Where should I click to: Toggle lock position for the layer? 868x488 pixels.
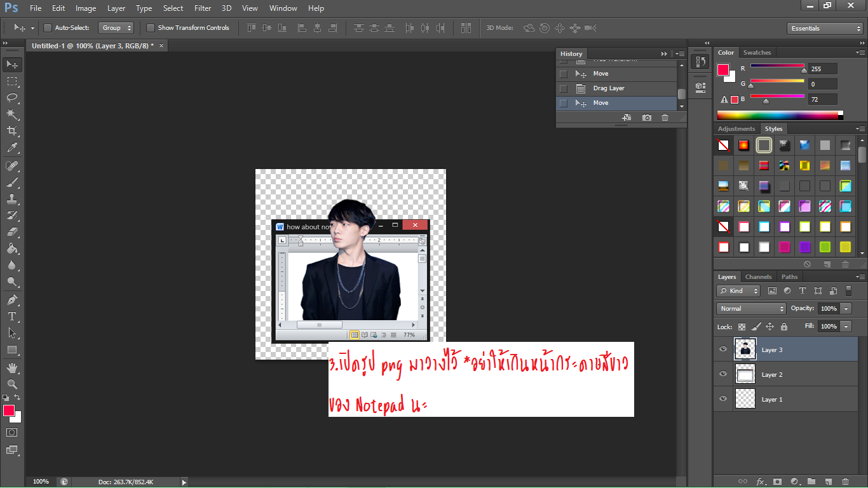[x=770, y=327]
